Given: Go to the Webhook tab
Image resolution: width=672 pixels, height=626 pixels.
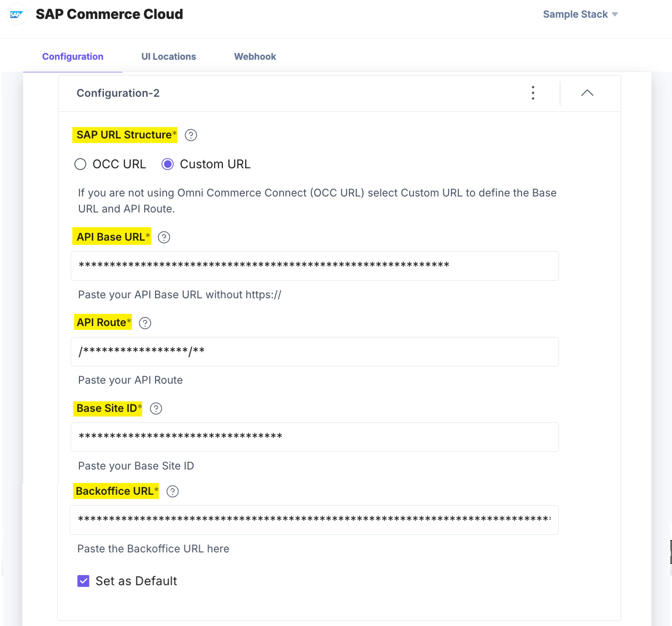Looking at the screenshot, I should pos(255,57).
